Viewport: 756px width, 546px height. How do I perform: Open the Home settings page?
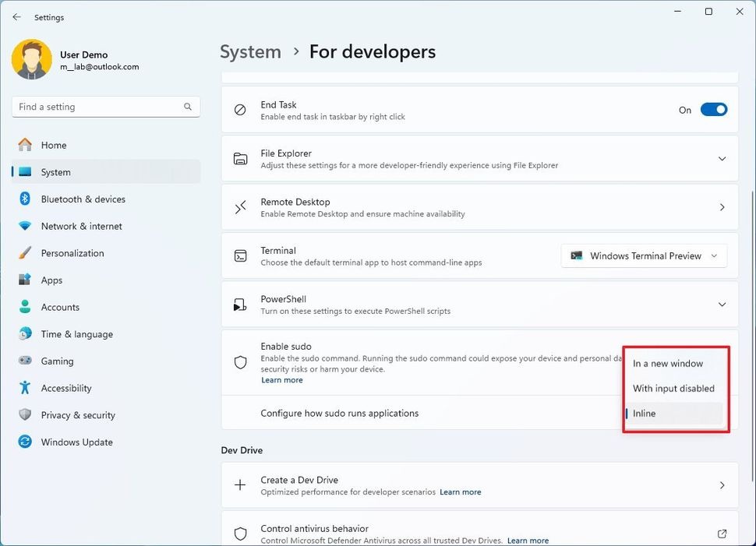105,145
